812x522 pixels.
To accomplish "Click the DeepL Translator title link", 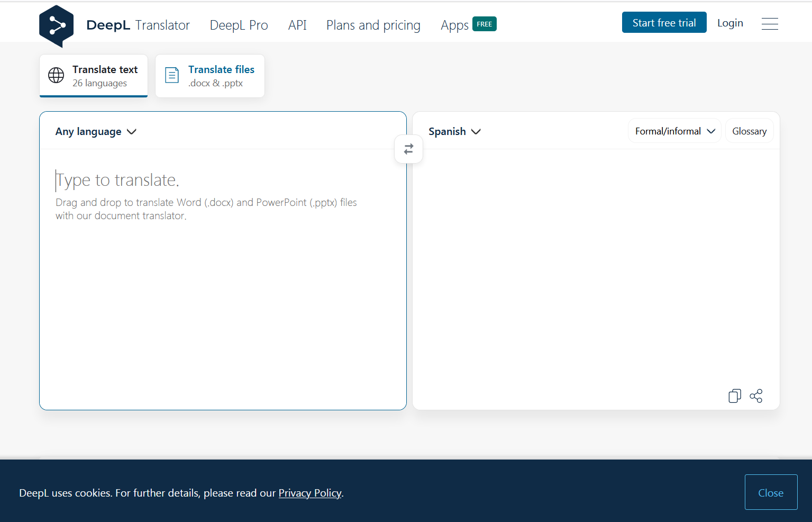I will coord(138,25).
